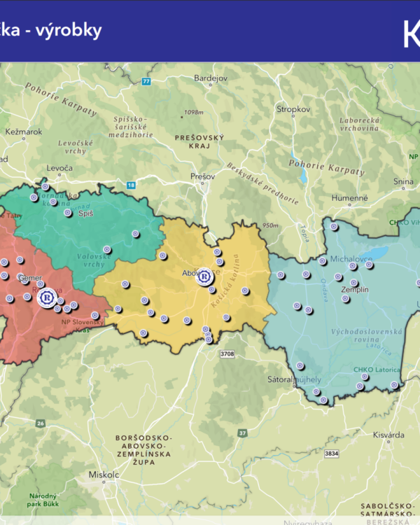This screenshot has width=420, height=525.
Task: Open the road 77 shield icon
Action: (x=146, y=81)
